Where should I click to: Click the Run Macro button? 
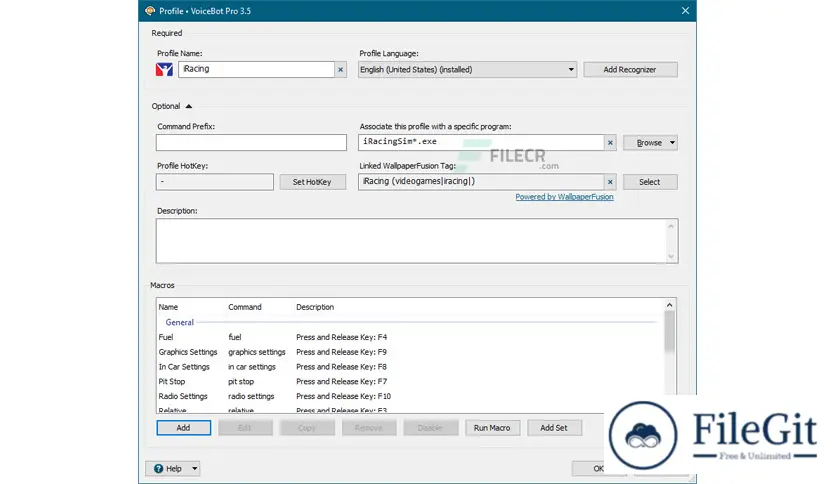492,427
